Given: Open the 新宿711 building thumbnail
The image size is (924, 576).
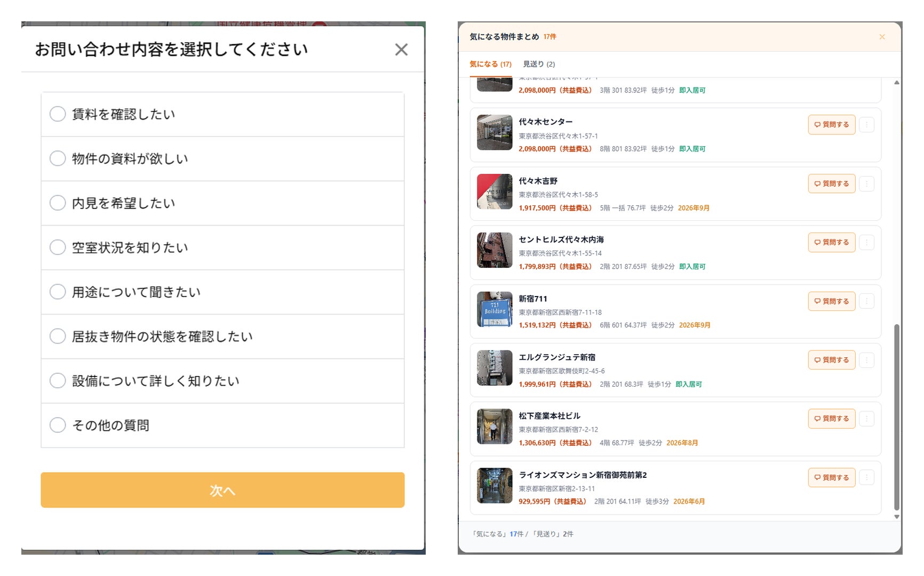Looking at the screenshot, I should [x=495, y=309].
